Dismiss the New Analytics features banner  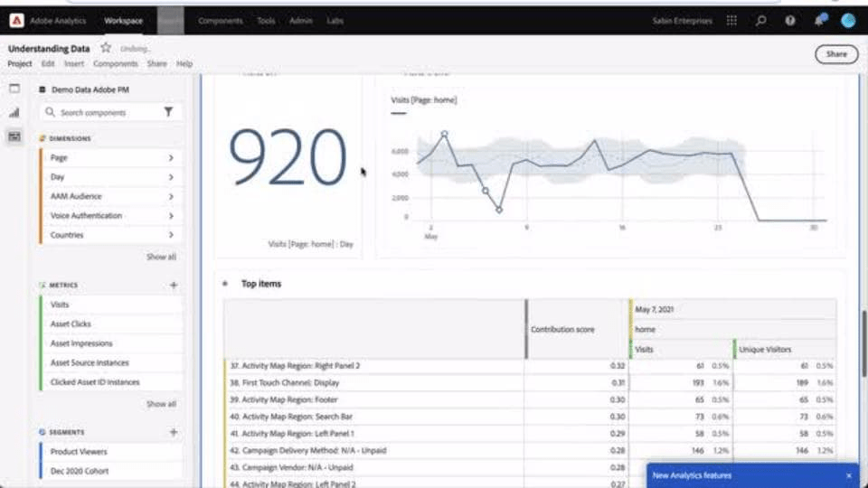pyautogui.click(x=848, y=475)
